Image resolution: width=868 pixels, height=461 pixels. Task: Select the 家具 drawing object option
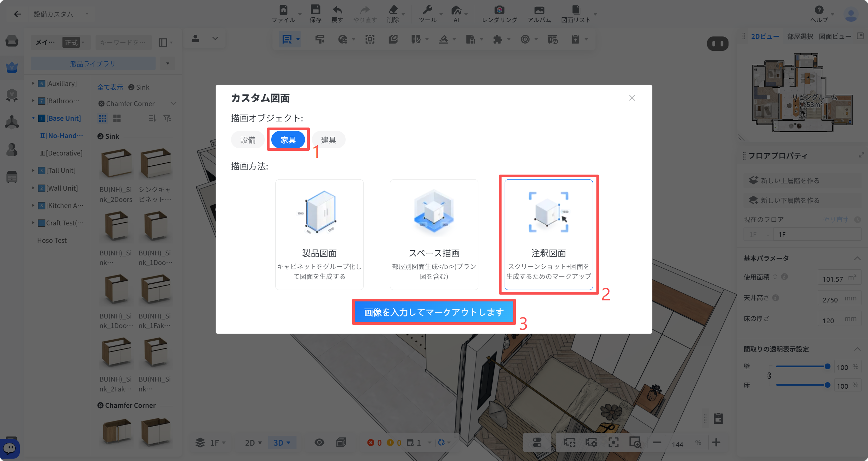288,140
